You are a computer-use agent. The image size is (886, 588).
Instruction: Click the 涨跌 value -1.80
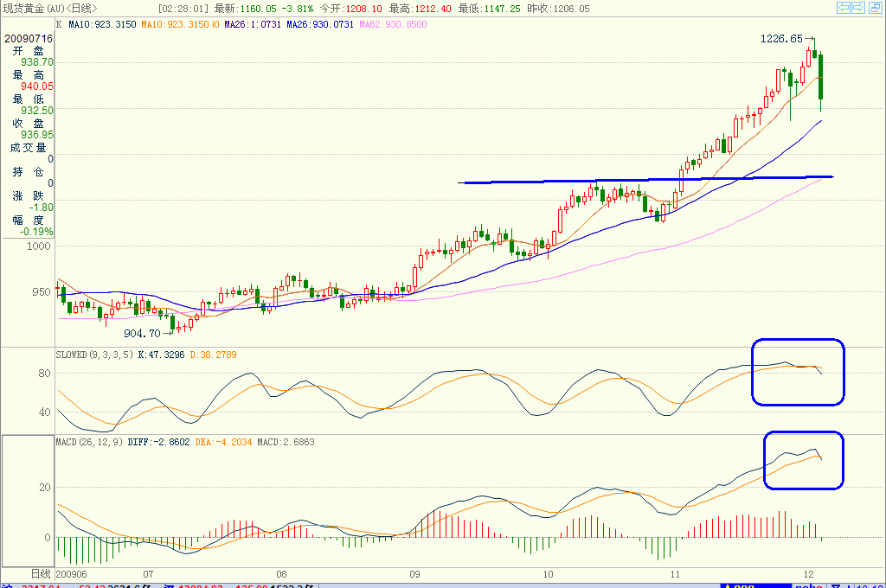42,207
